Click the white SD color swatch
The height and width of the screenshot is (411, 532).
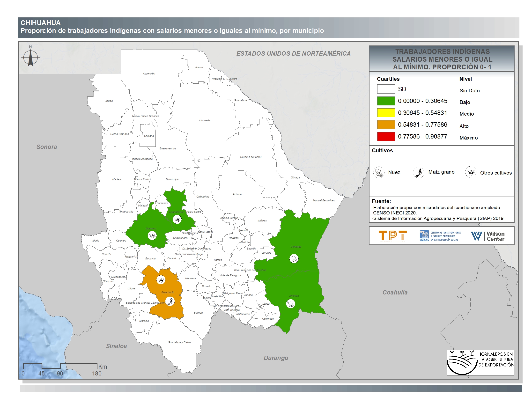click(386, 89)
